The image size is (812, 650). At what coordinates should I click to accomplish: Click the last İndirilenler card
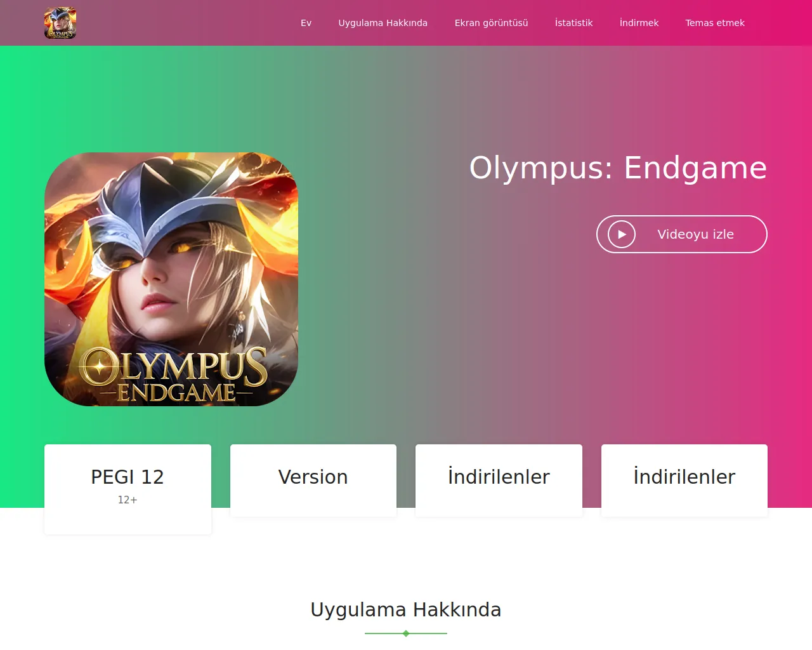coord(684,481)
